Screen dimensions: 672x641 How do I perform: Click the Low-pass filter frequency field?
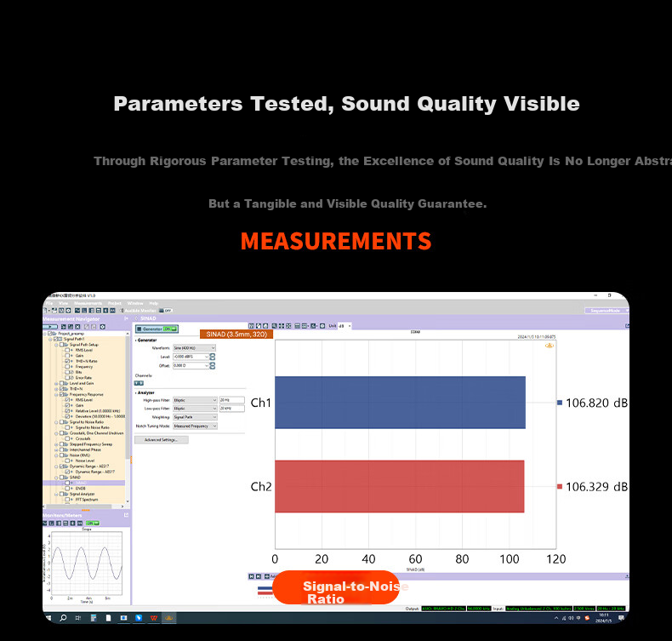point(232,409)
